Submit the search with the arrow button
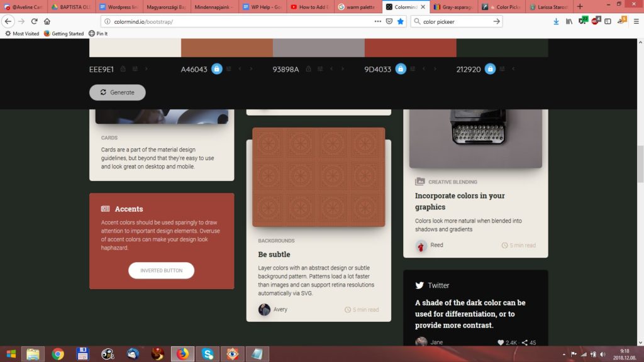This screenshot has height=362, width=644. point(497,21)
